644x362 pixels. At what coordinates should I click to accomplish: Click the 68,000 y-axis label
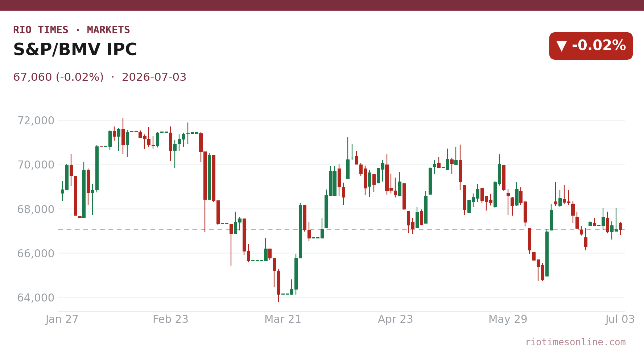tap(36, 209)
